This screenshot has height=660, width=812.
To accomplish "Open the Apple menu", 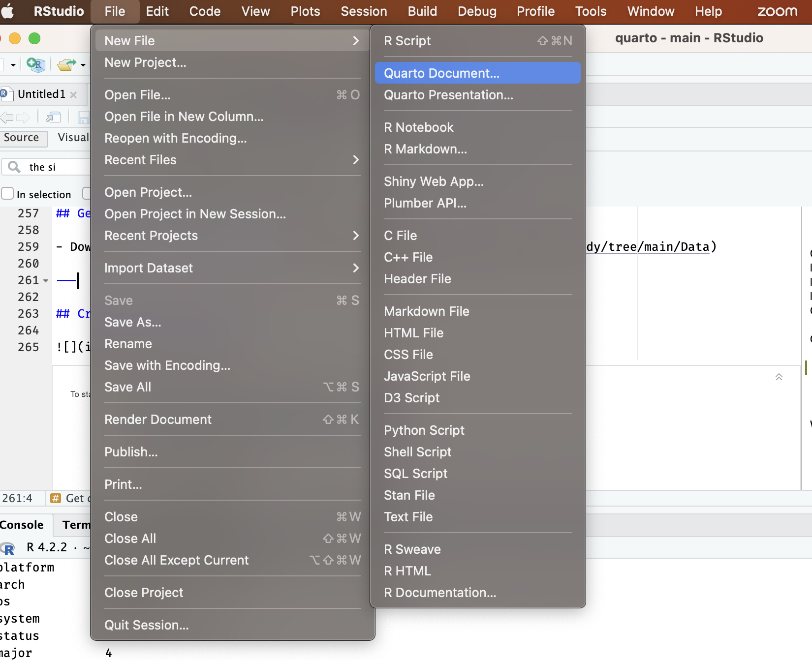I will click(8, 11).
